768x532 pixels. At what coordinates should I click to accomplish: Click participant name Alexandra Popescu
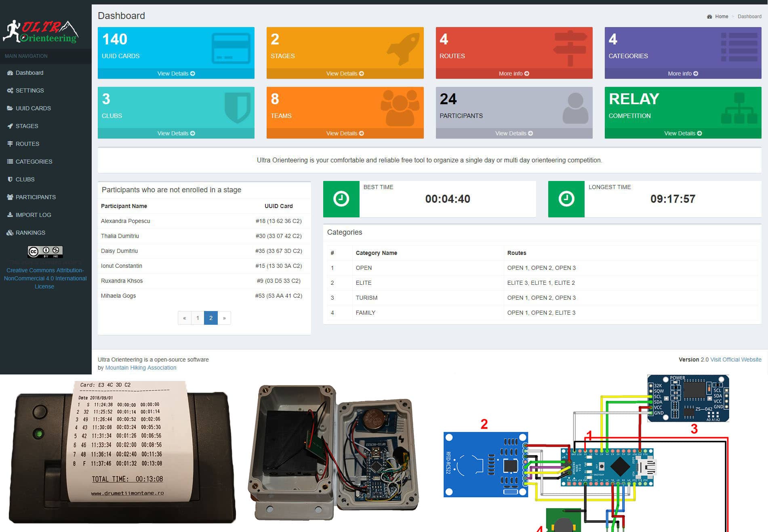click(125, 221)
